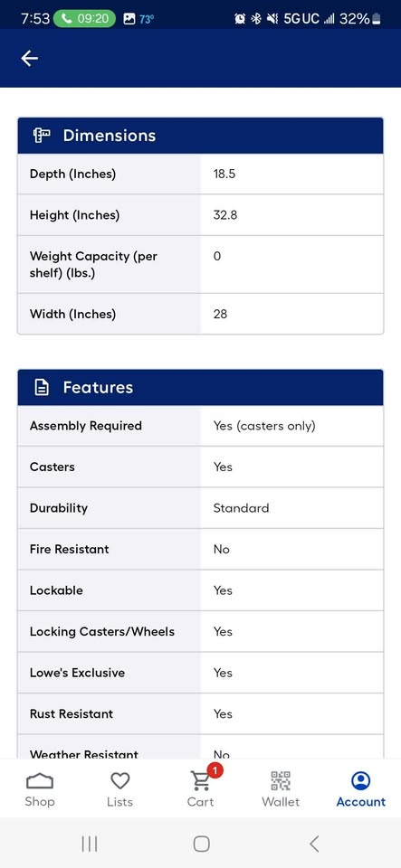Open the Wallet QR code icon
The width and height of the screenshot is (401, 868).
281,790
